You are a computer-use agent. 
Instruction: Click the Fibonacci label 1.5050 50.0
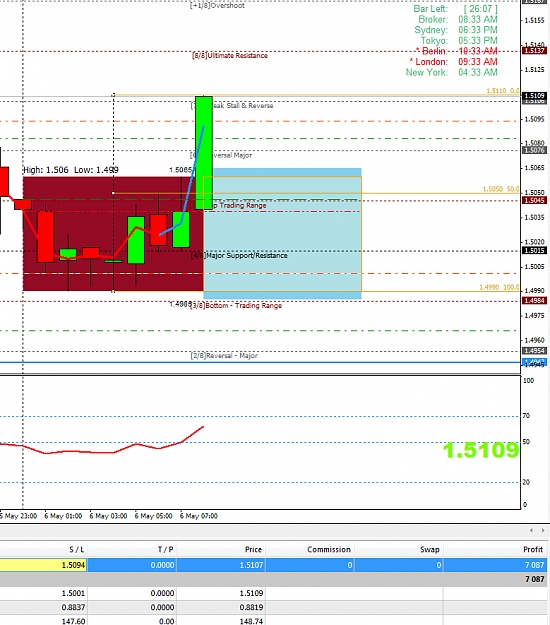(501, 189)
